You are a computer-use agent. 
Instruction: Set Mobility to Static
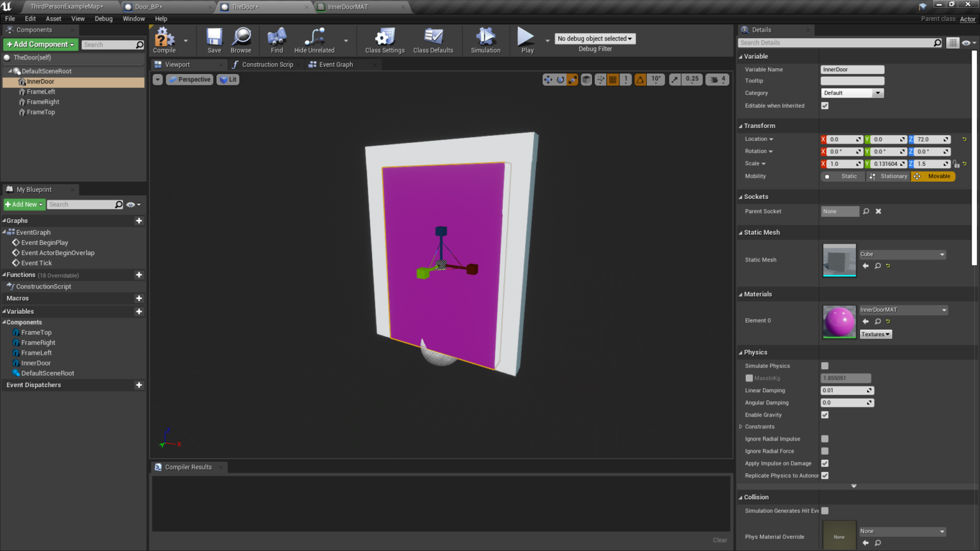[x=844, y=177]
